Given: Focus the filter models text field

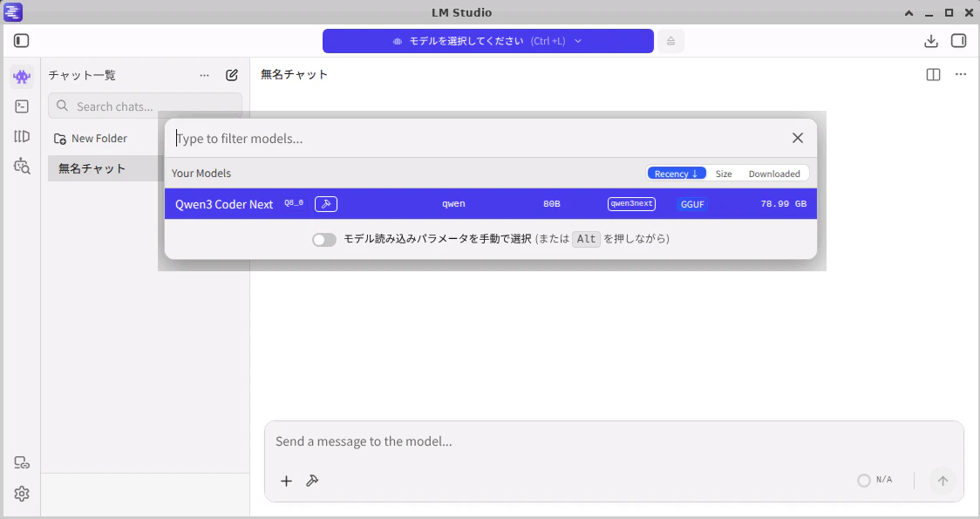Looking at the screenshot, I should pyautogui.click(x=475, y=138).
